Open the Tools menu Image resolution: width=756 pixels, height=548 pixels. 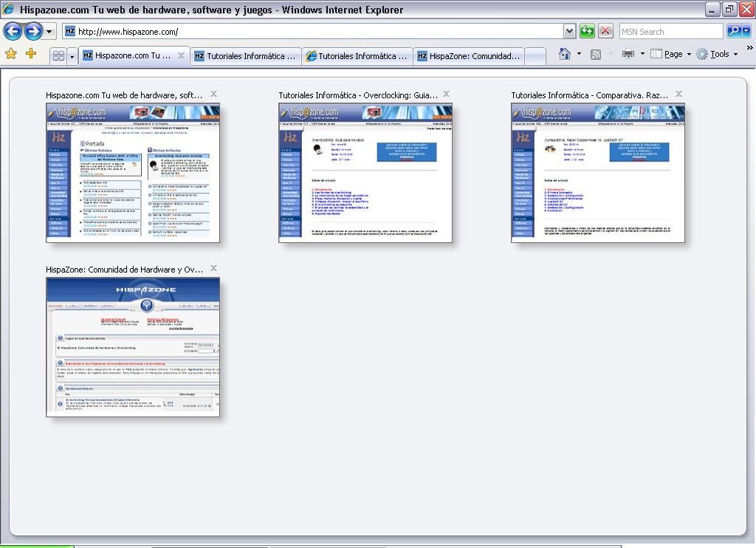click(718, 54)
